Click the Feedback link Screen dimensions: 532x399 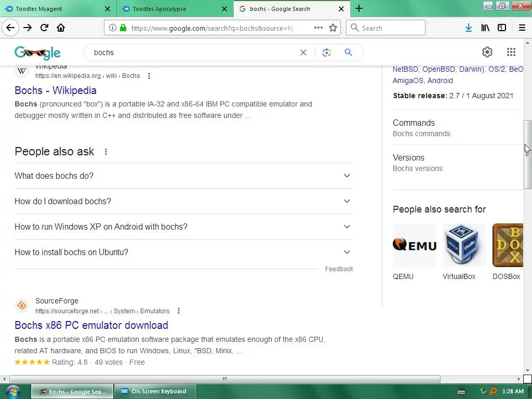pyautogui.click(x=339, y=269)
